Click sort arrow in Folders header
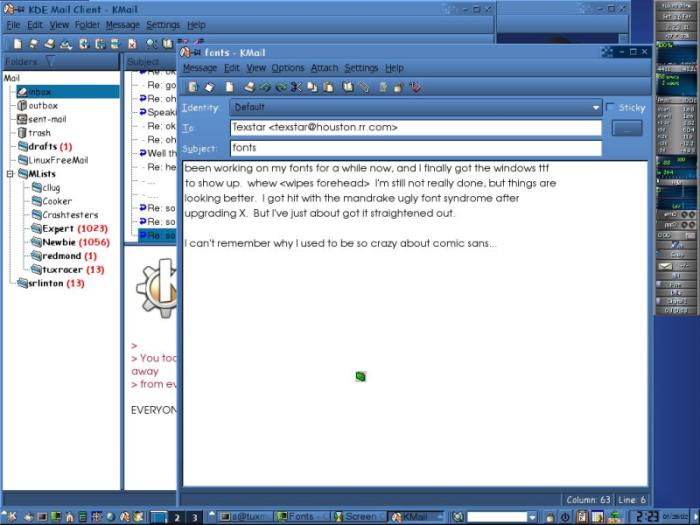Viewport: 700px width, 525px height. click(50, 61)
